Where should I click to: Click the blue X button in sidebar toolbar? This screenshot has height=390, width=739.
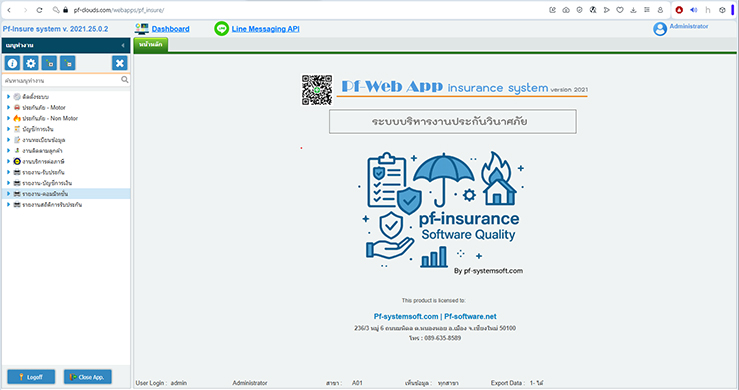[120, 63]
